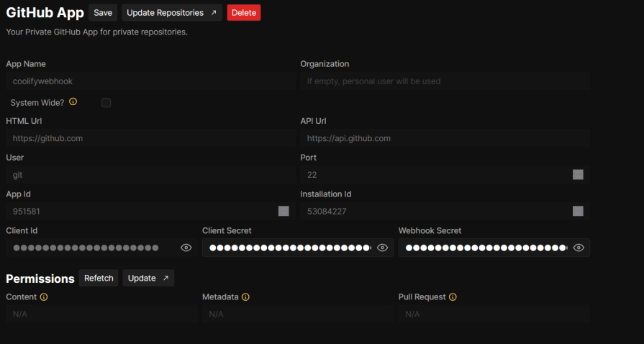Focus the Organization input field
Screen dimensions: 644x344
coord(445,81)
